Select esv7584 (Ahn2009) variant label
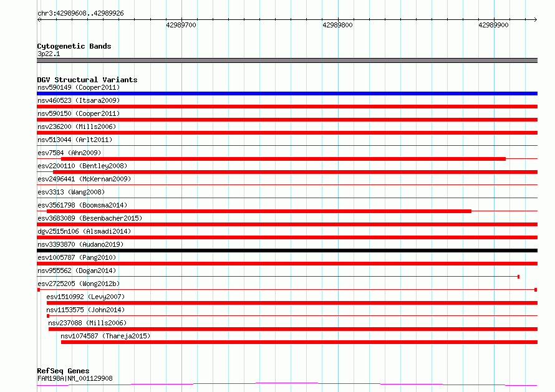Image resolution: width=555 pixels, height=392 pixels. click(69, 153)
